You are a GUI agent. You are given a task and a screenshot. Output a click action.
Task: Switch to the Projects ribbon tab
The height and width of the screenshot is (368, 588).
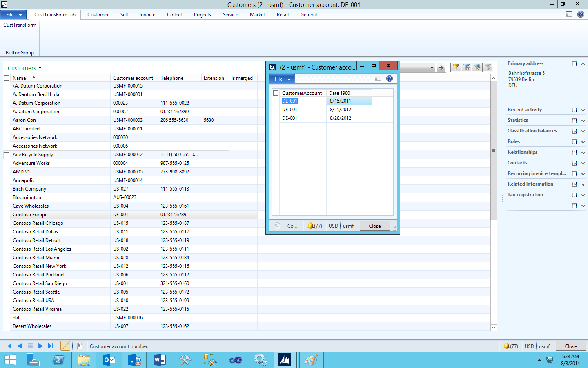(x=203, y=15)
